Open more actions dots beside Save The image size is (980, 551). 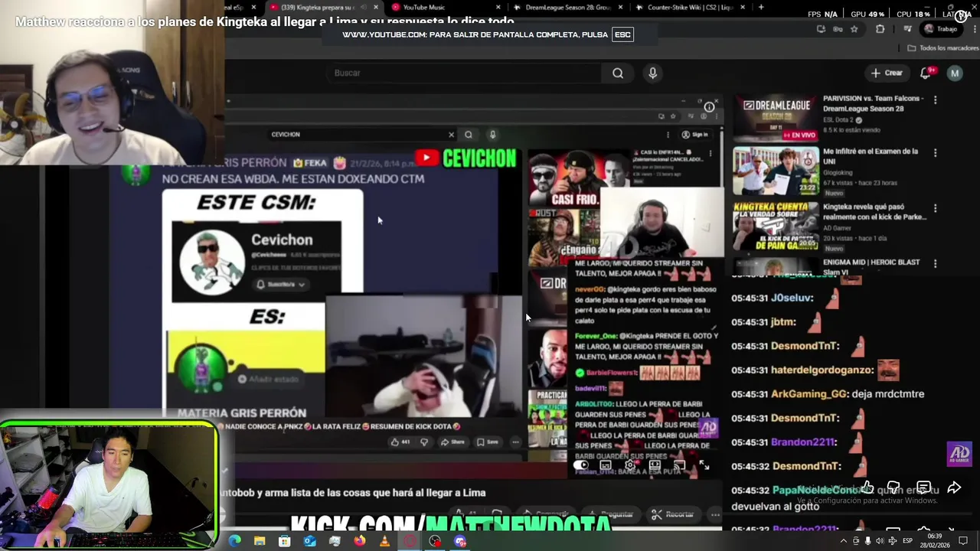click(x=515, y=442)
